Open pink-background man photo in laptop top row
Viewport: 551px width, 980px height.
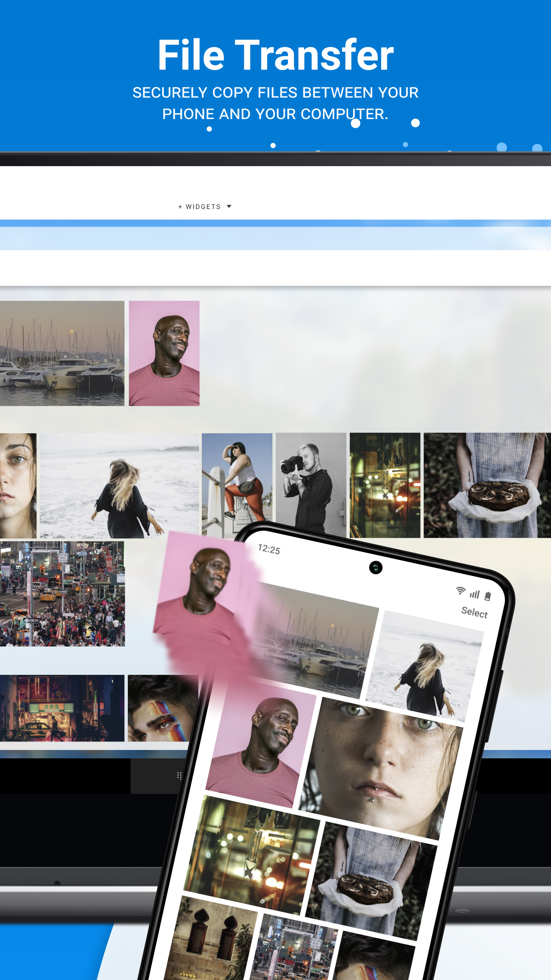coord(164,353)
